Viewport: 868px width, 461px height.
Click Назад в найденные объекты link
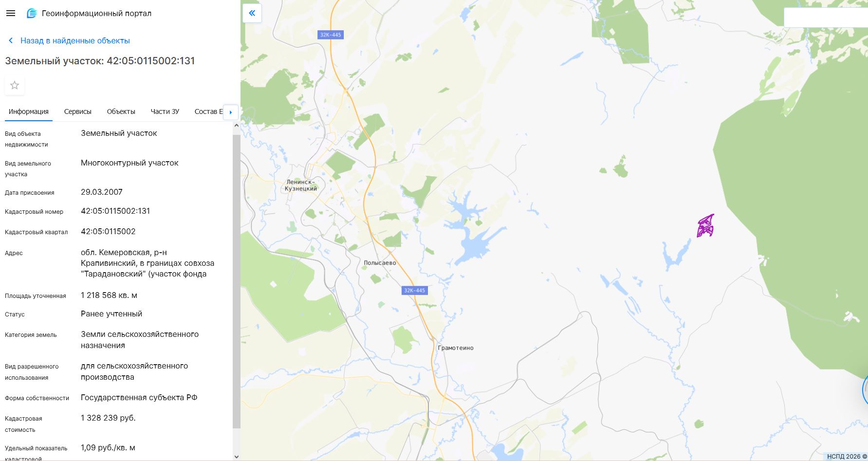pos(75,41)
